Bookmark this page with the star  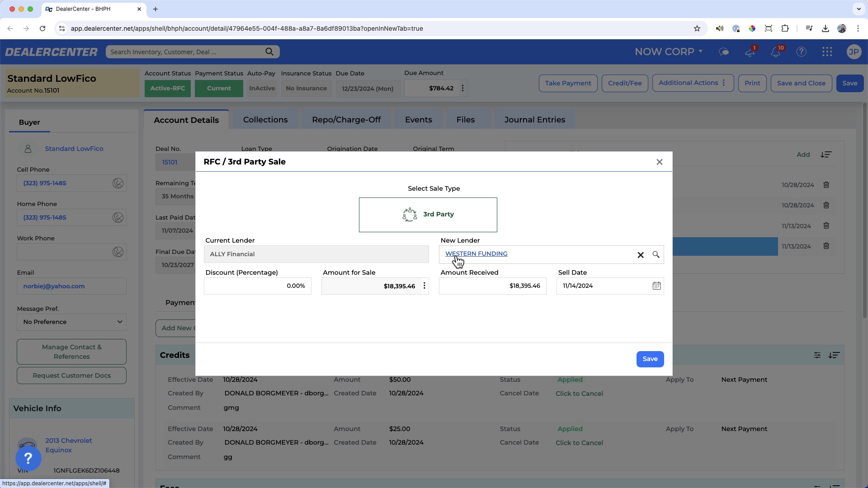click(697, 28)
